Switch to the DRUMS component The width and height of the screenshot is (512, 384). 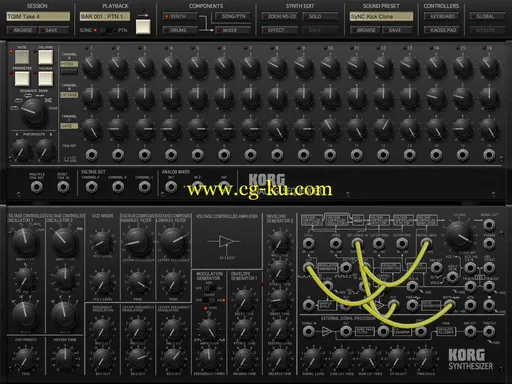point(180,30)
